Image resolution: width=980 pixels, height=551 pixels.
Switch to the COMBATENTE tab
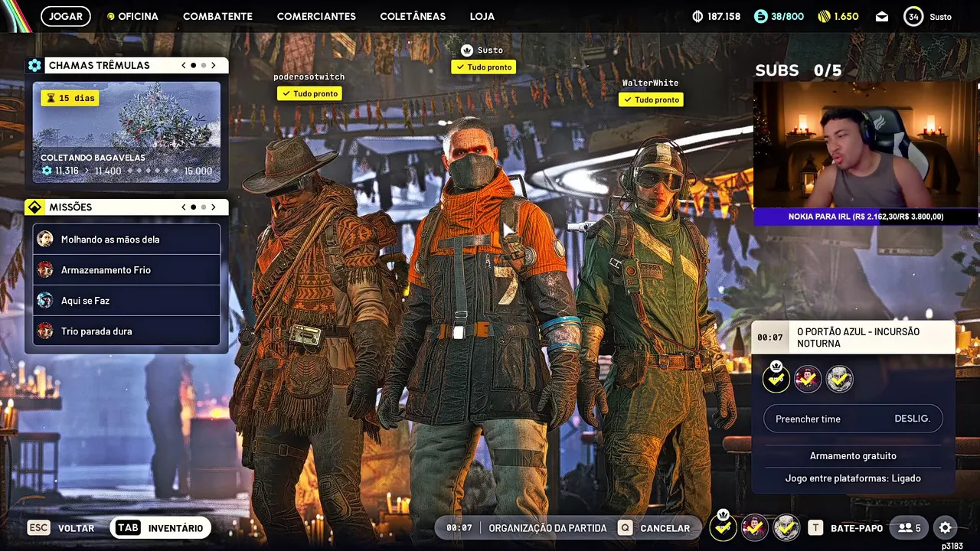217,16
